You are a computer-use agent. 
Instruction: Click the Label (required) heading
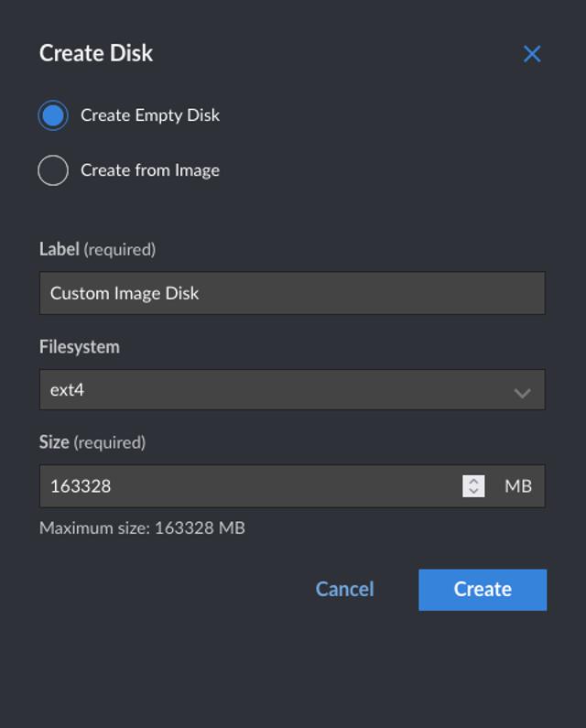pyautogui.click(x=97, y=249)
